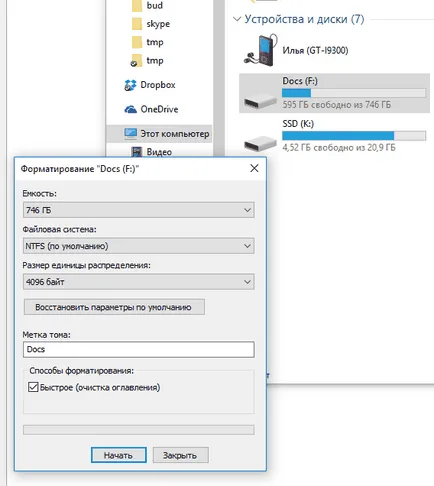This screenshot has height=486, width=434.
Task: Open the OneDrive cloud icon
Action: [x=130, y=109]
